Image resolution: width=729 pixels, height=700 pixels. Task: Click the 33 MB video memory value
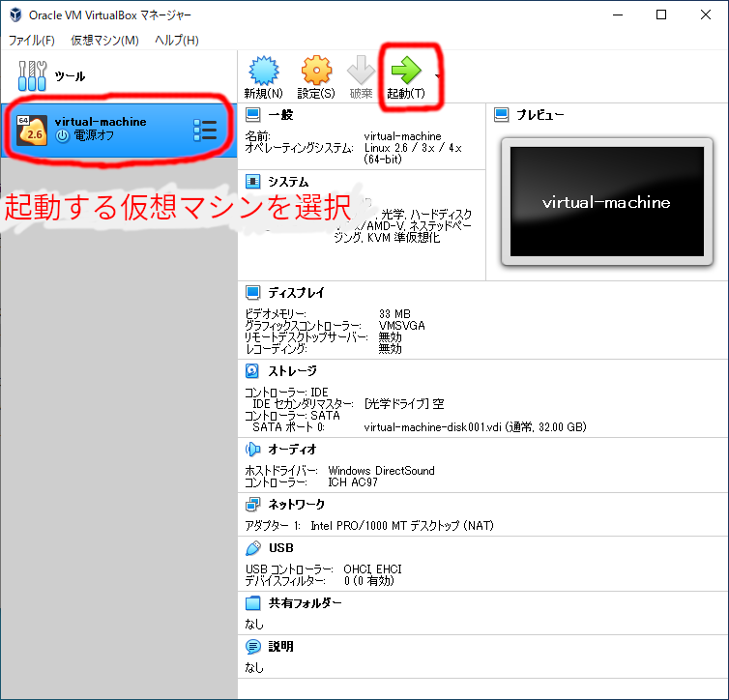tap(394, 314)
